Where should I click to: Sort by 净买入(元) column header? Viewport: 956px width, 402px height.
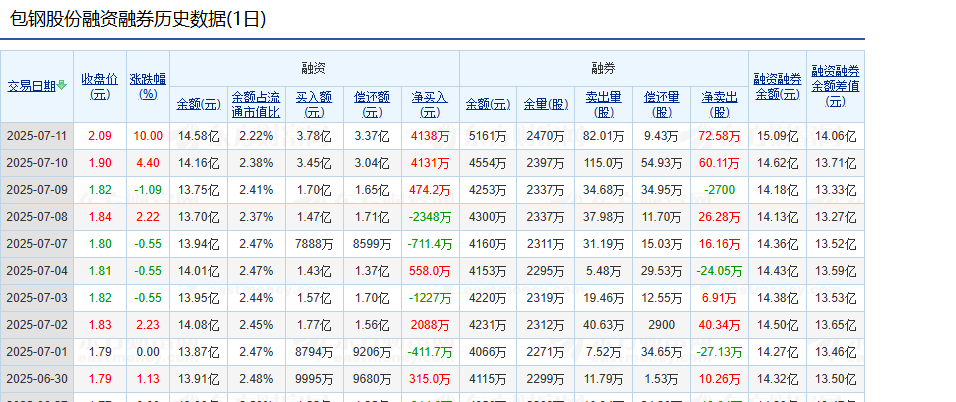point(430,104)
